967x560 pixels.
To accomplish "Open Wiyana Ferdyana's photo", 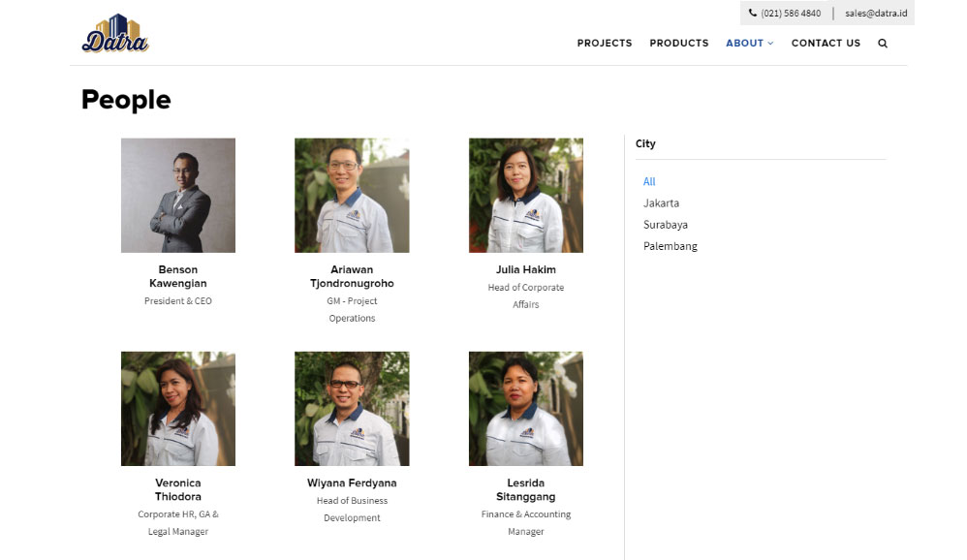I will coord(352,408).
